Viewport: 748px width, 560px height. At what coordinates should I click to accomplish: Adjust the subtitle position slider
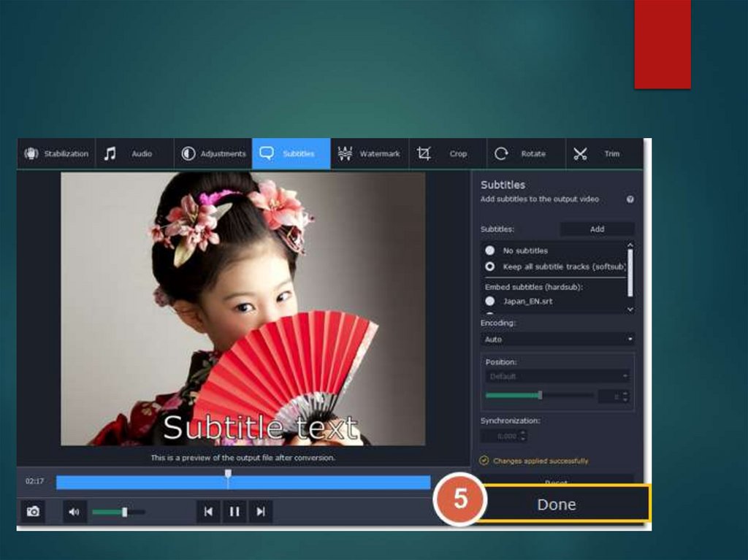(540, 395)
